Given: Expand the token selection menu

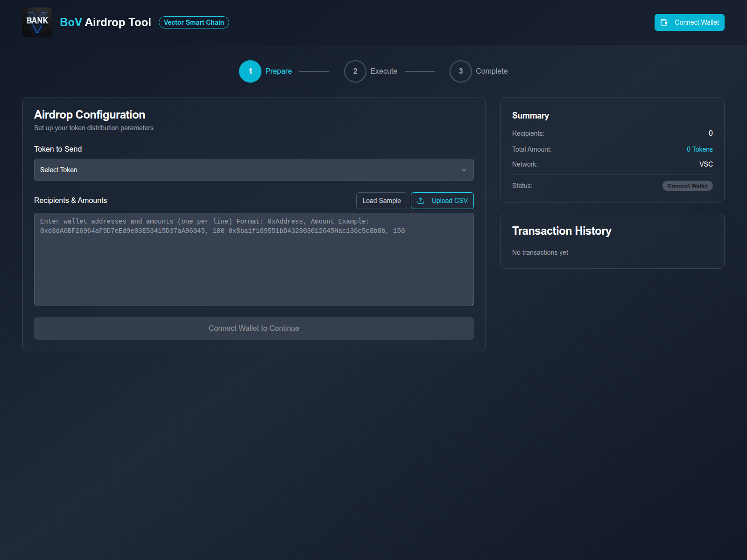Looking at the screenshot, I should point(254,169).
